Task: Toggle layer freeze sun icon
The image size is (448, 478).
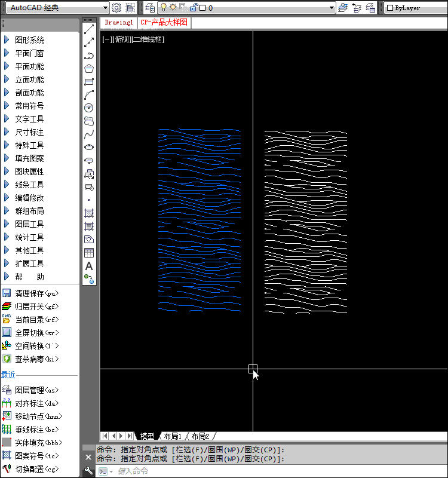Action: tap(173, 7)
